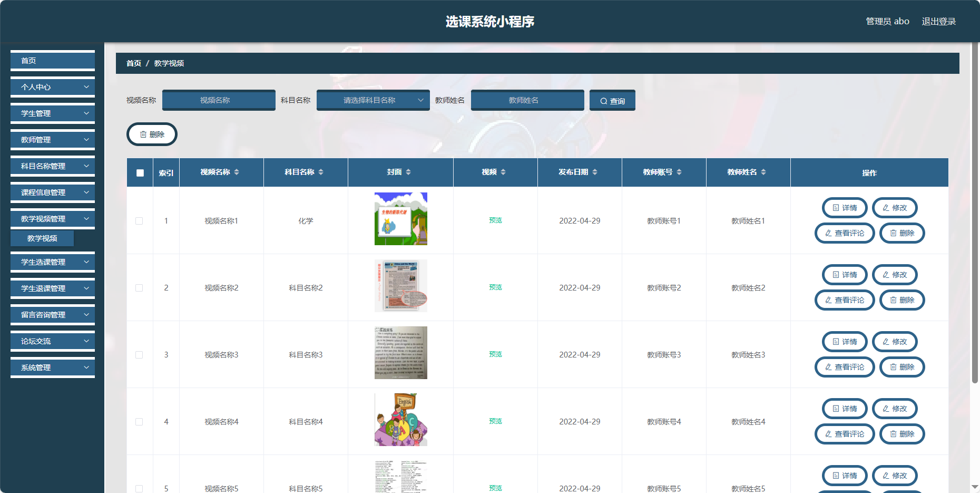The height and width of the screenshot is (493, 980).
Task: Focus the 教师姓名 search input
Action: pyautogui.click(x=527, y=100)
